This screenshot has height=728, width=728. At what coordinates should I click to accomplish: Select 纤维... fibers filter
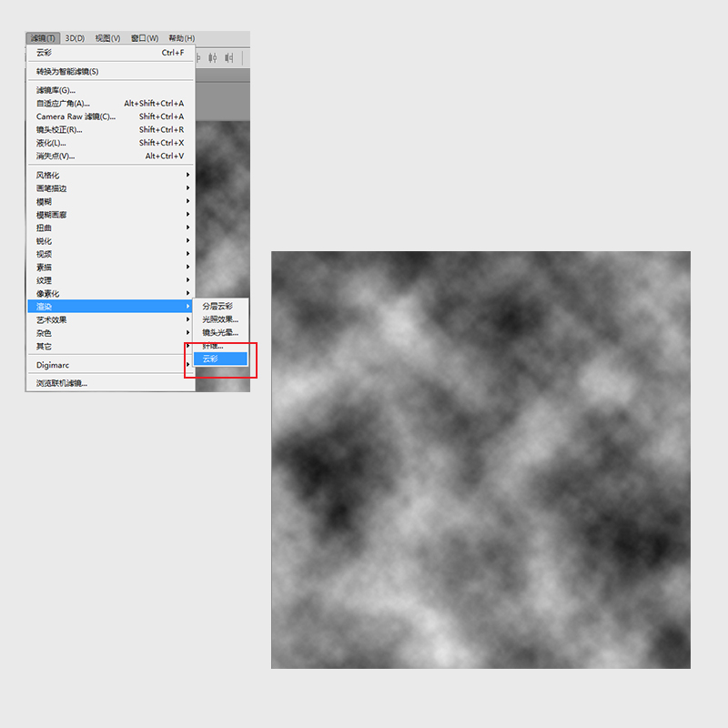coord(220,346)
